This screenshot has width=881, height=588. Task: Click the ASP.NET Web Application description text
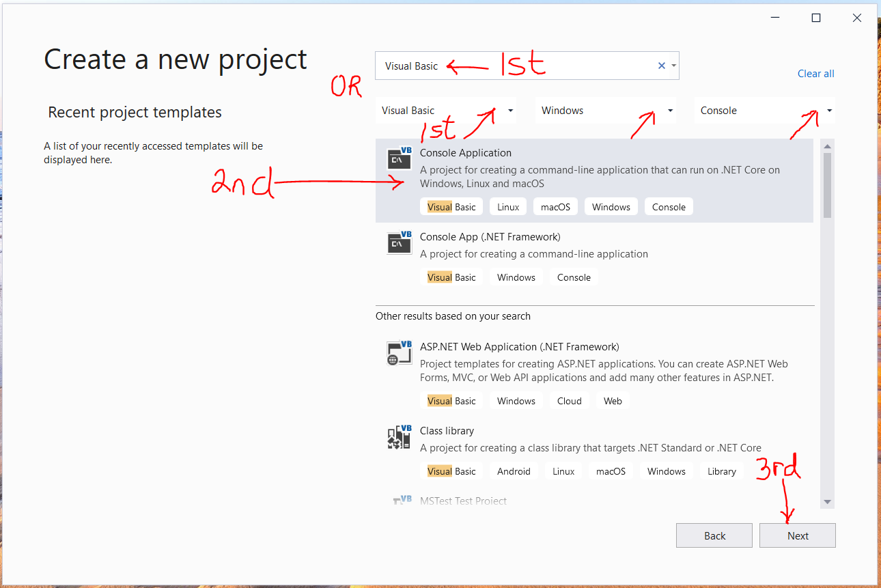pos(604,371)
